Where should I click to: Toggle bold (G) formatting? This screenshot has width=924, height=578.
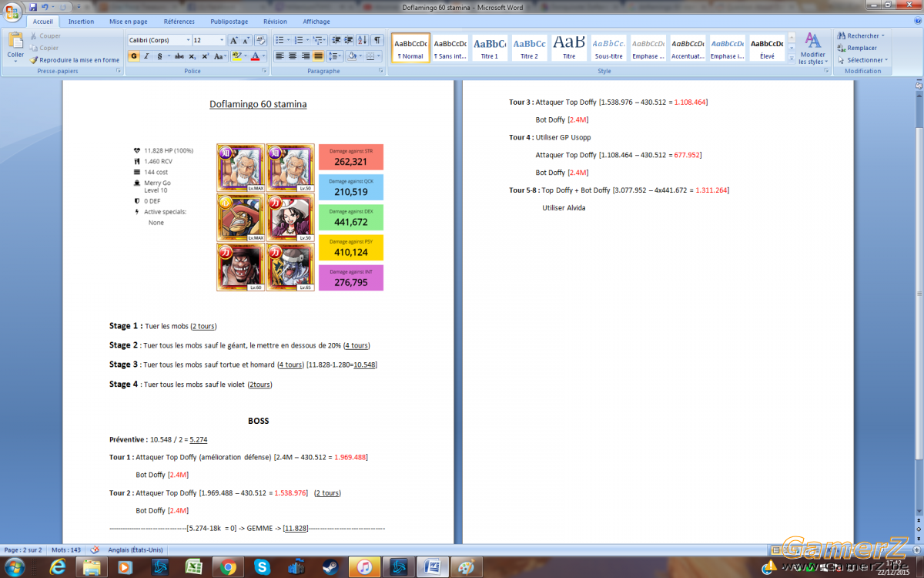pyautogui.click(x=134, y=56)
